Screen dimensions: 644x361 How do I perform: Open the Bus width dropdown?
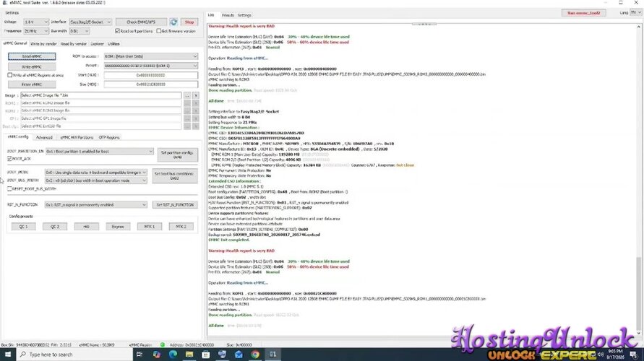pos(79,31)
